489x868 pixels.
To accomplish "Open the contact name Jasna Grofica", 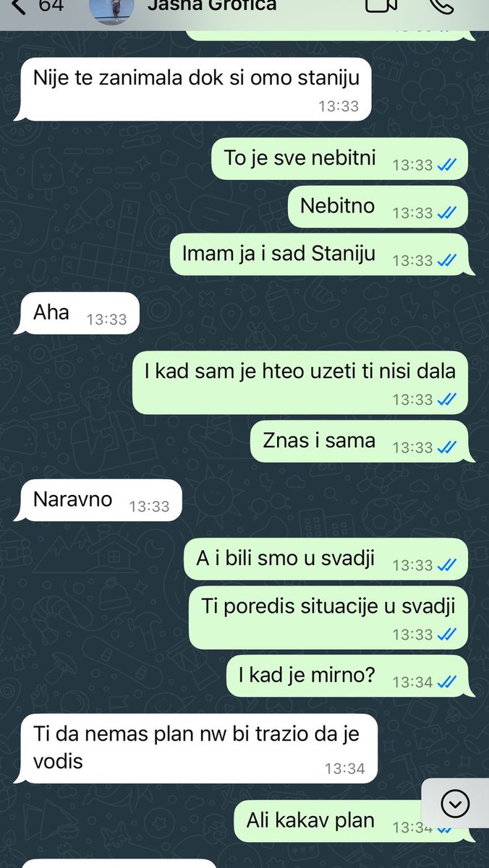I will coord(211,6).
